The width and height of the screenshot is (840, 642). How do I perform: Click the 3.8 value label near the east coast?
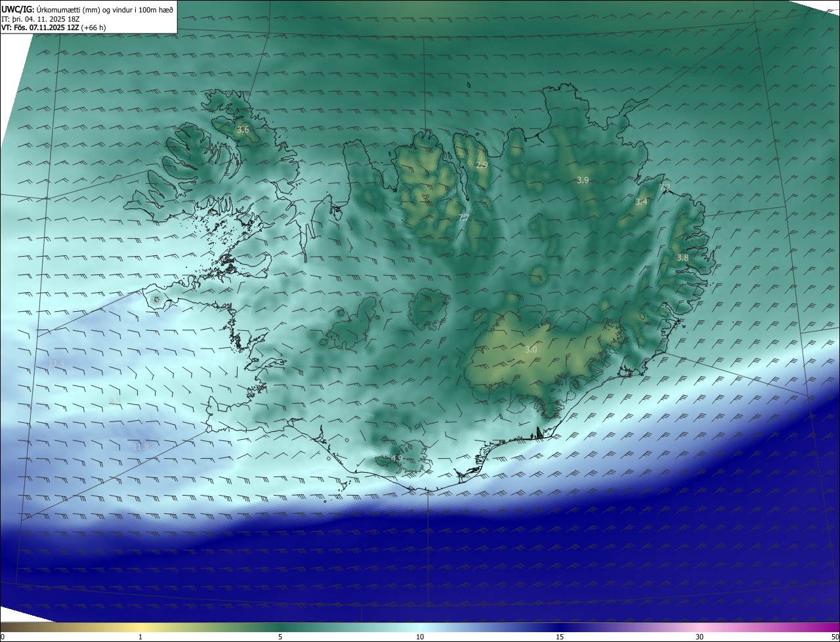tap(682, 258)
